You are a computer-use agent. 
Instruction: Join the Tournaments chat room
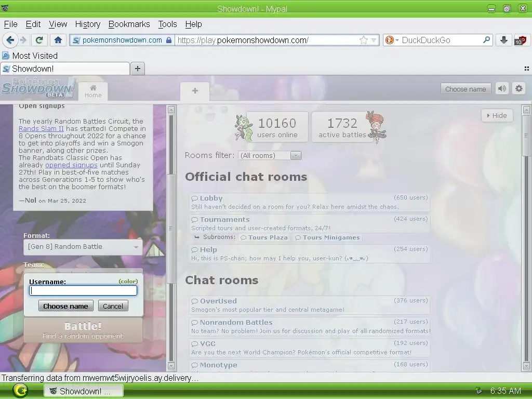(x=309, y=223)
